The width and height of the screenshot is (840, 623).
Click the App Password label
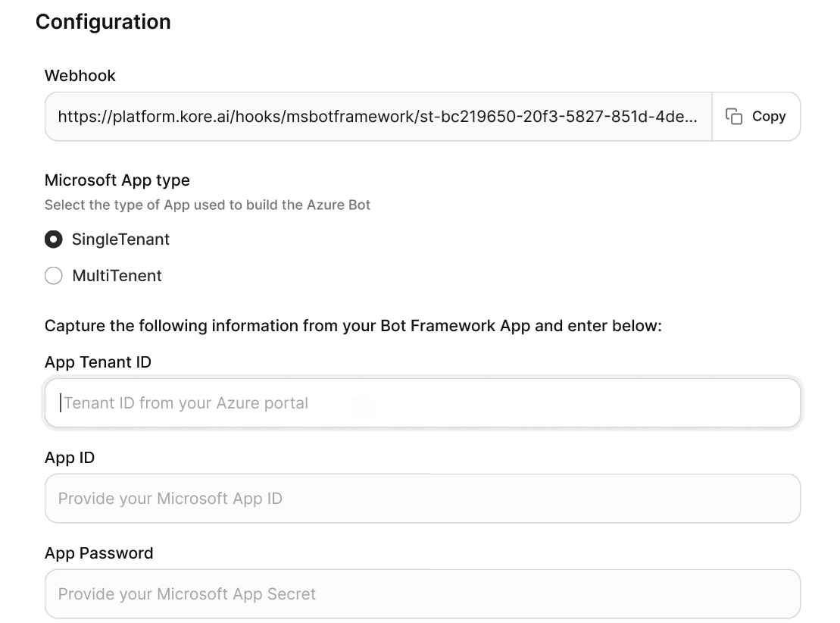coord(99,553)
